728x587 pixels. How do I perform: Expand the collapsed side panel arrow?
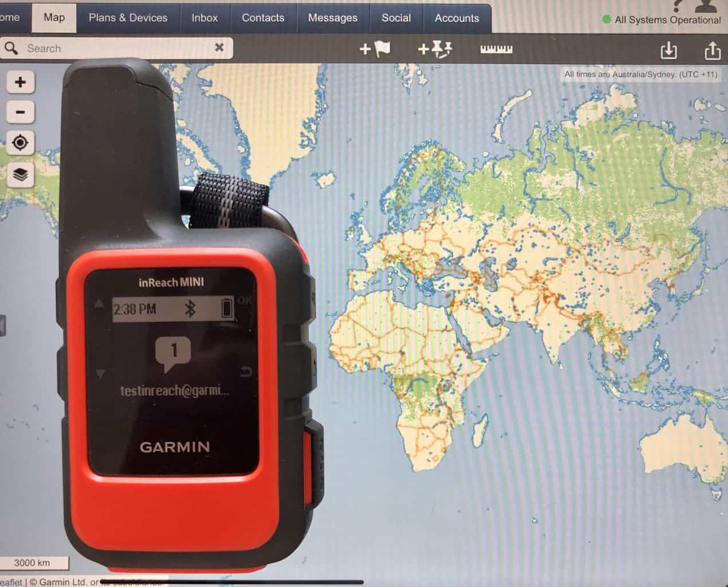pos(2,326)
